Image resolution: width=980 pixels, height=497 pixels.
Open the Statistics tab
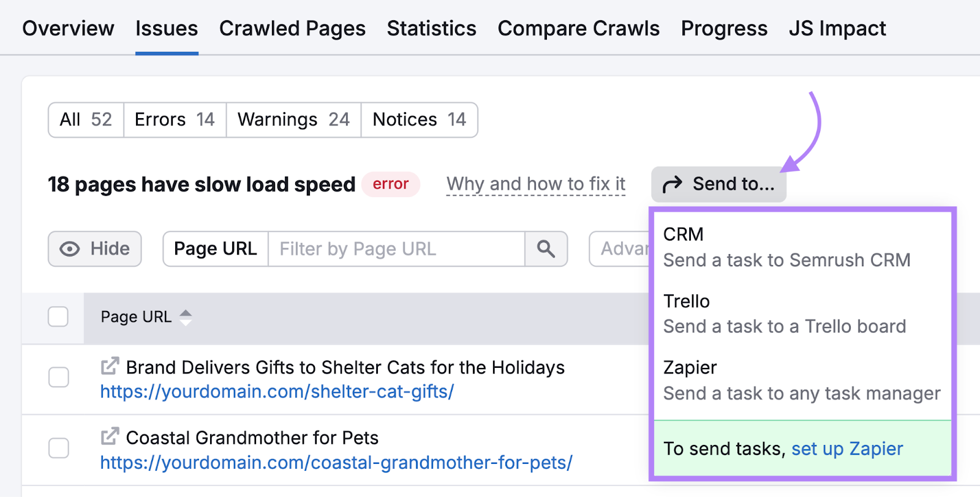point(431,28)
